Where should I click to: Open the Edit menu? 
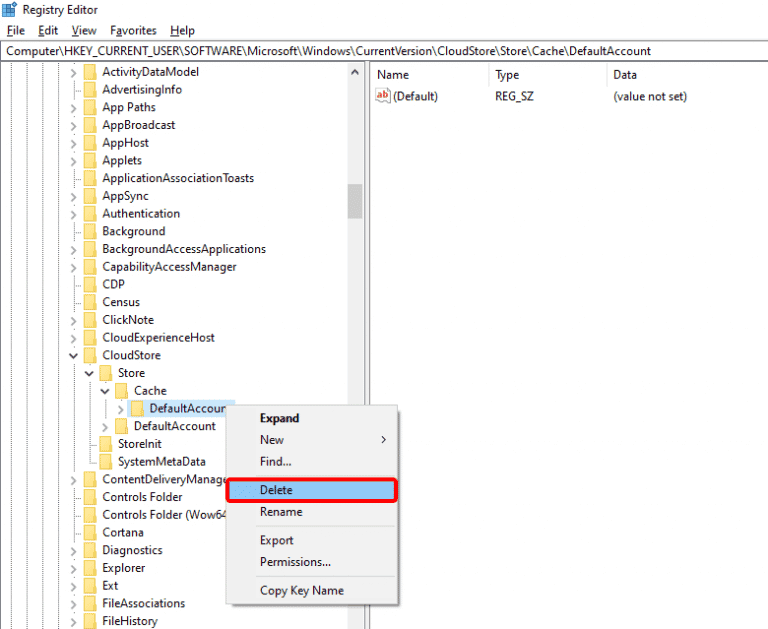(x=48, y=30)
